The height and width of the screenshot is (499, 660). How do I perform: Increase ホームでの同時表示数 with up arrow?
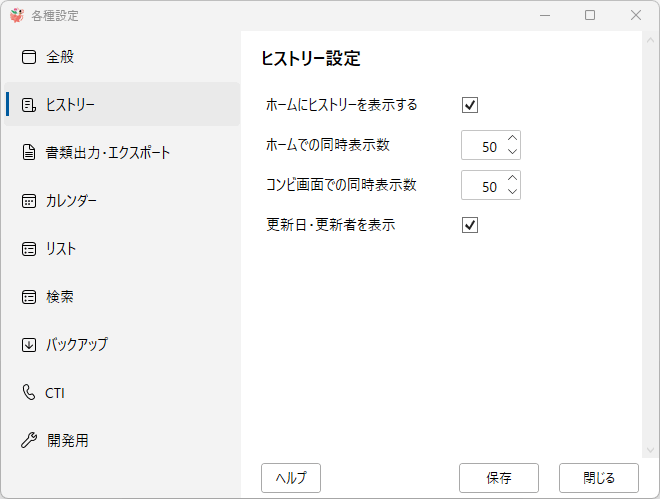pos(512,138)
